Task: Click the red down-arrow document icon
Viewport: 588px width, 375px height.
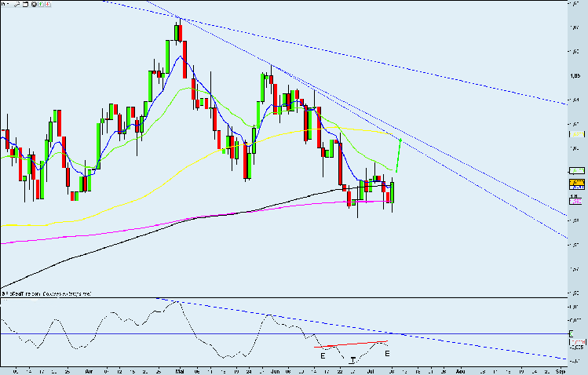Action: pos(48,4)
